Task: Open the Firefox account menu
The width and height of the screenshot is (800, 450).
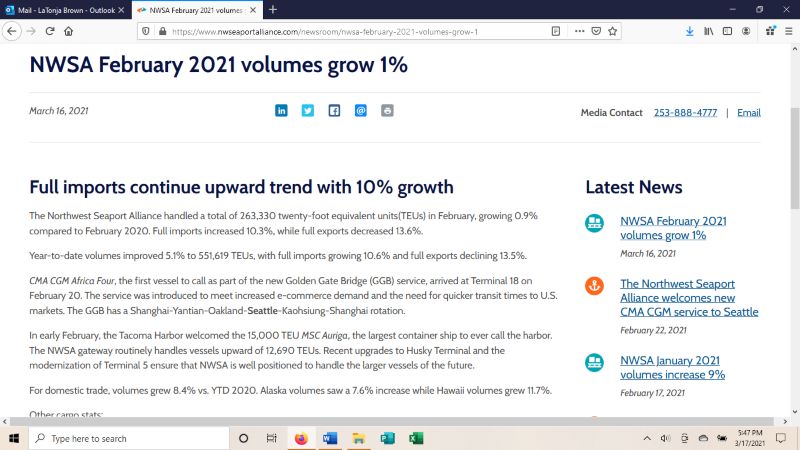Action: [x=746, y=31]
